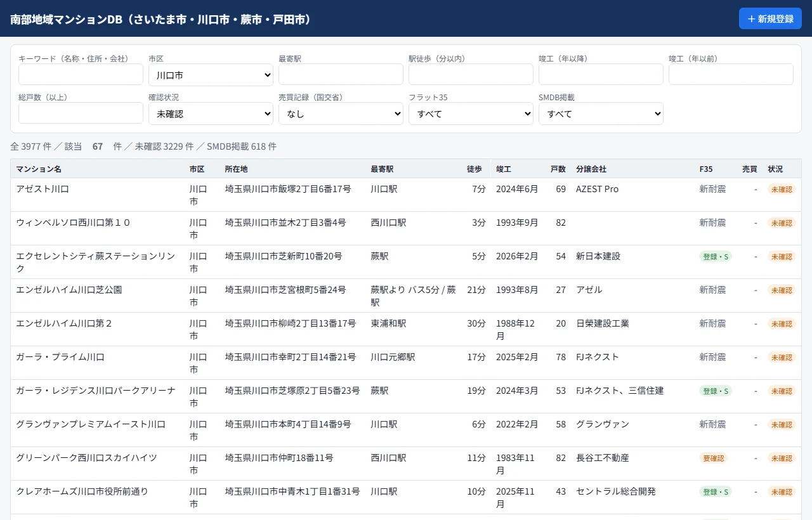The height and width of the screenshot is (520, 812).
Task: Click the 分譲会社 column header
Action: [591, 169]
